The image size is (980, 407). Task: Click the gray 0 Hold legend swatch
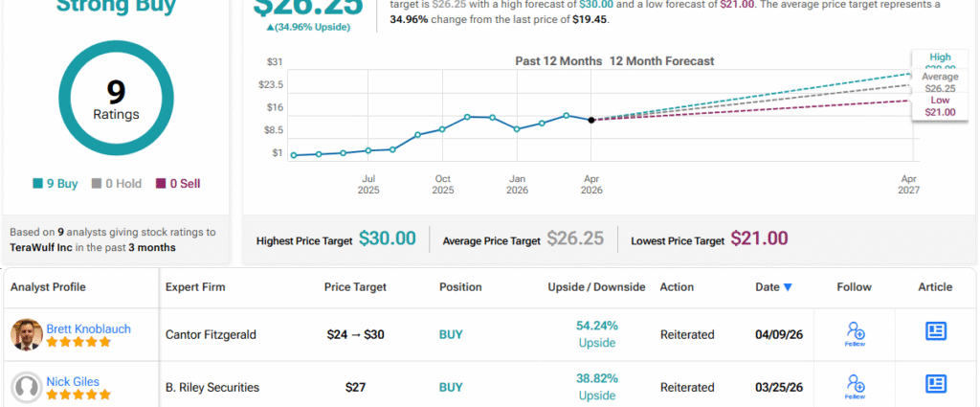pos(97,183)
